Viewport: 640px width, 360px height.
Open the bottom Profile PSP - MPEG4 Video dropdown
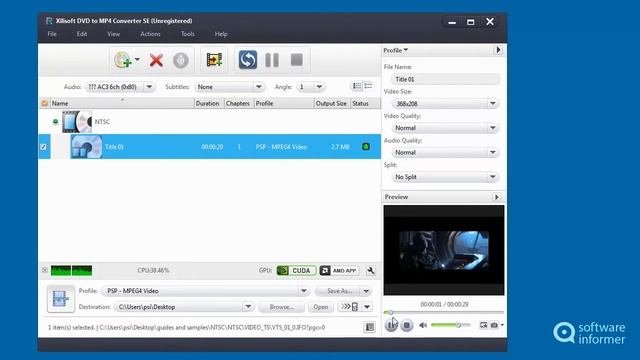pyautogui.click(x=206, y=291)
